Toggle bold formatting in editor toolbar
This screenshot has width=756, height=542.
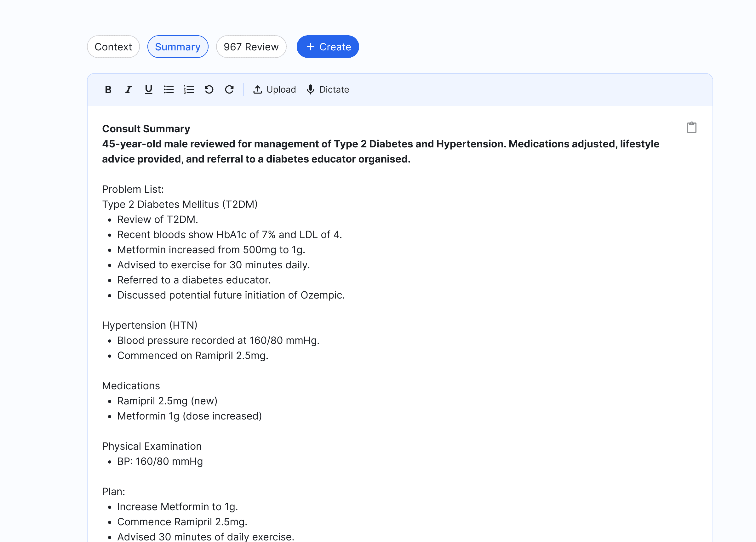[108, 89]
